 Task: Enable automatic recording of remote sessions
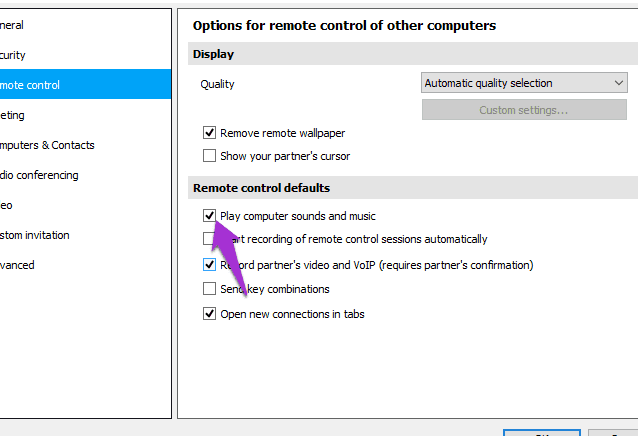(x=208, y=240)
